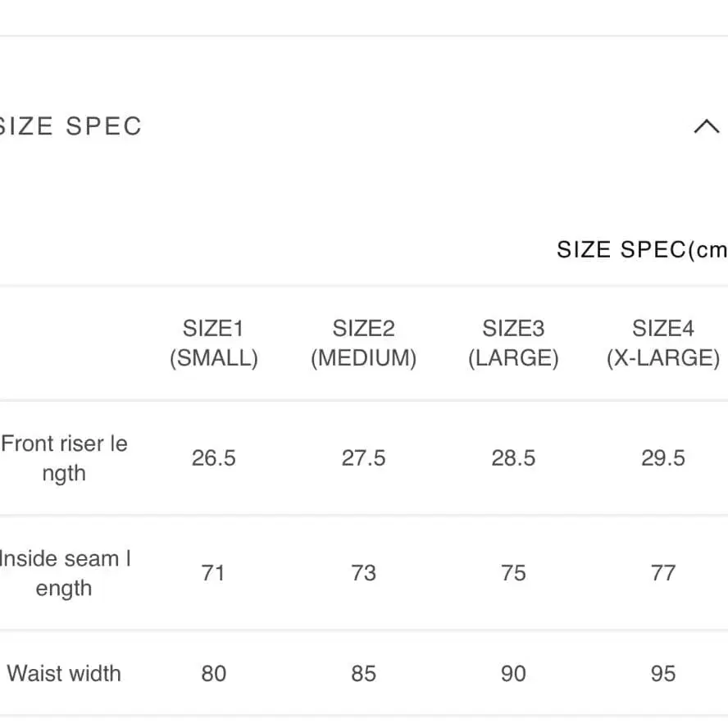
Task: Click inside seam value 71
Action: 213,573
